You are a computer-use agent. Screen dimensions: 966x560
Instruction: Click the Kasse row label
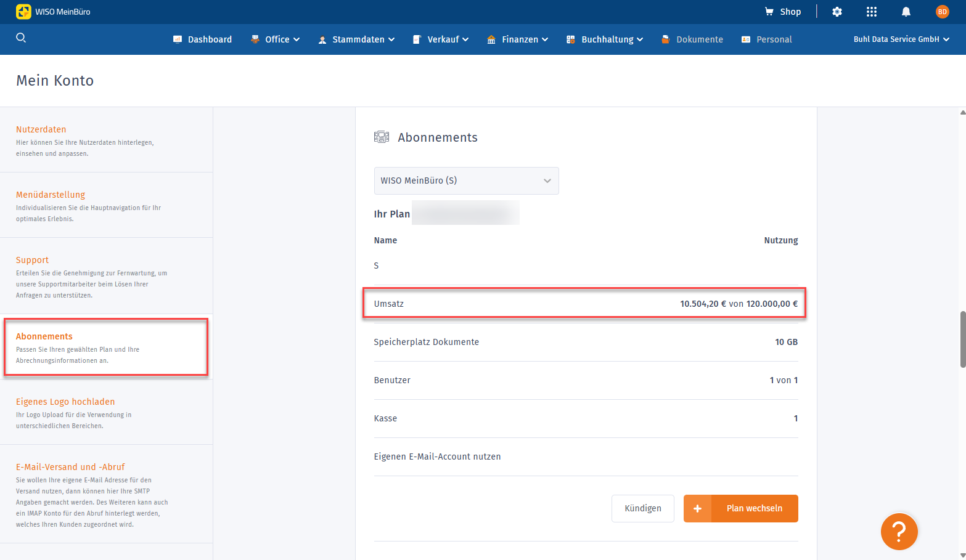pyautogui.click(x=385, y=418)
